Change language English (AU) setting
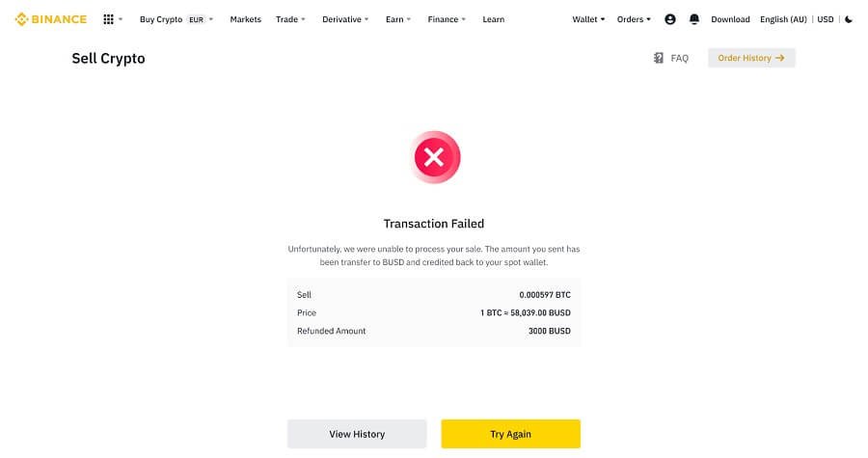Viewport: 868px width, 458px height. [783, 19]
